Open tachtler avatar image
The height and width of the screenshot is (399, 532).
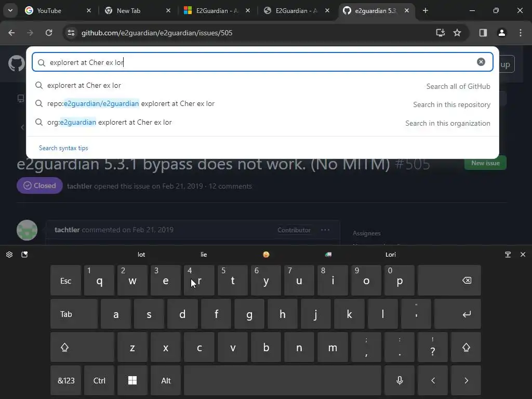27,230
